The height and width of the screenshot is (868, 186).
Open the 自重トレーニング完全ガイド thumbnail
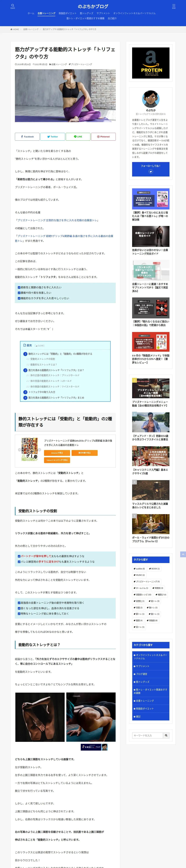tap(151, 237)
